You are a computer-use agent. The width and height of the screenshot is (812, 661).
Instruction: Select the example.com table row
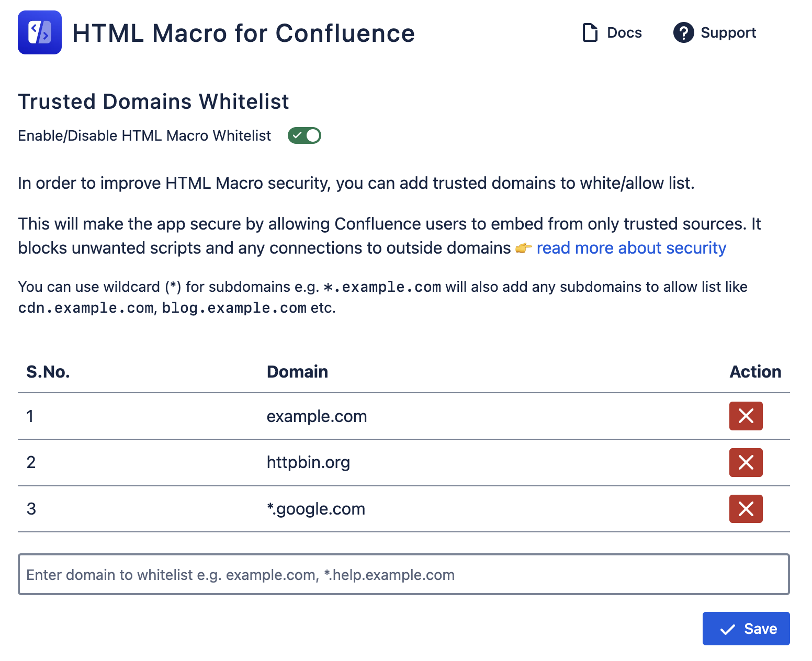click(x=317, y=416)
